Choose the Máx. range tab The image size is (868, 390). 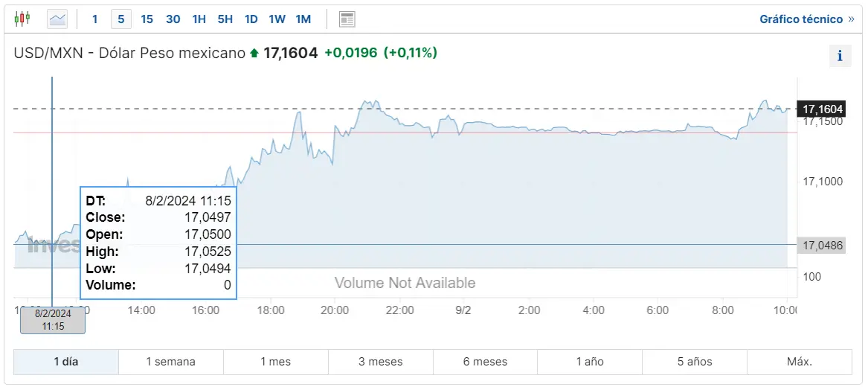pyautogui.click(x=800, y=362)
